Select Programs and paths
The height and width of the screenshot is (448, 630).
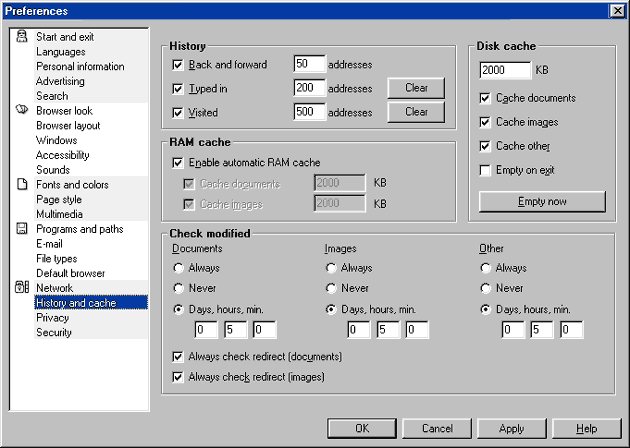[80, 229]
